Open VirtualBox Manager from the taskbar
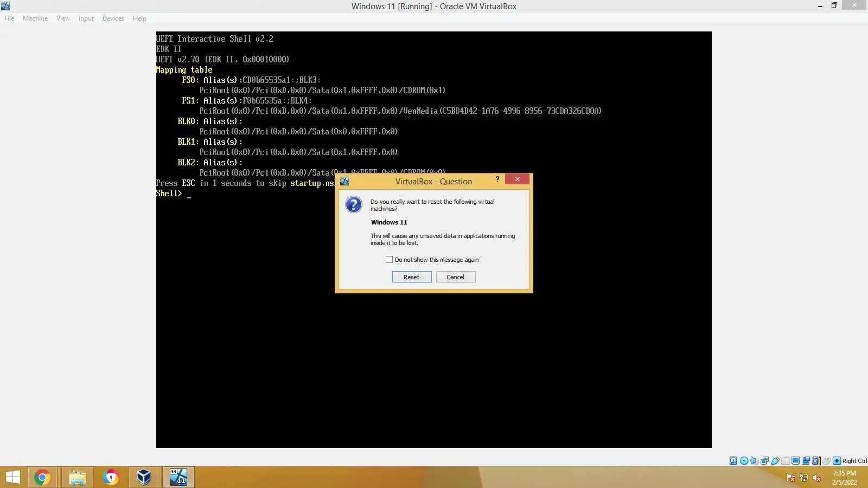The height and width of the screenshot is (488, 868). (144, 477)
